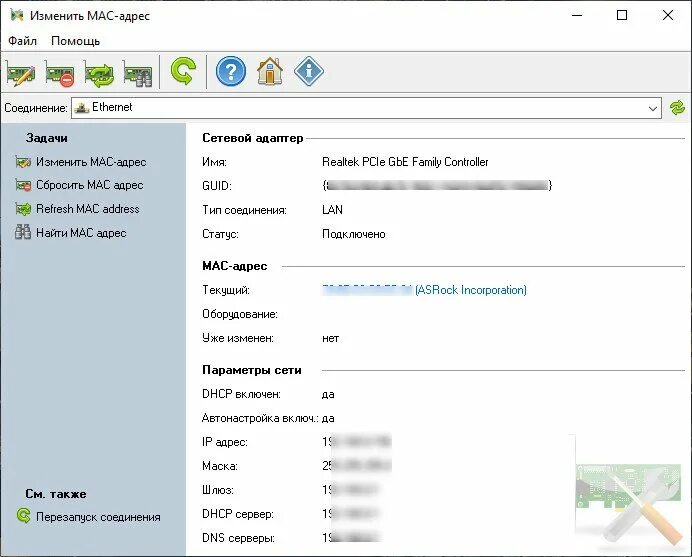
Task: Click the да value for DHCP включен
Action: coord(328,394)
